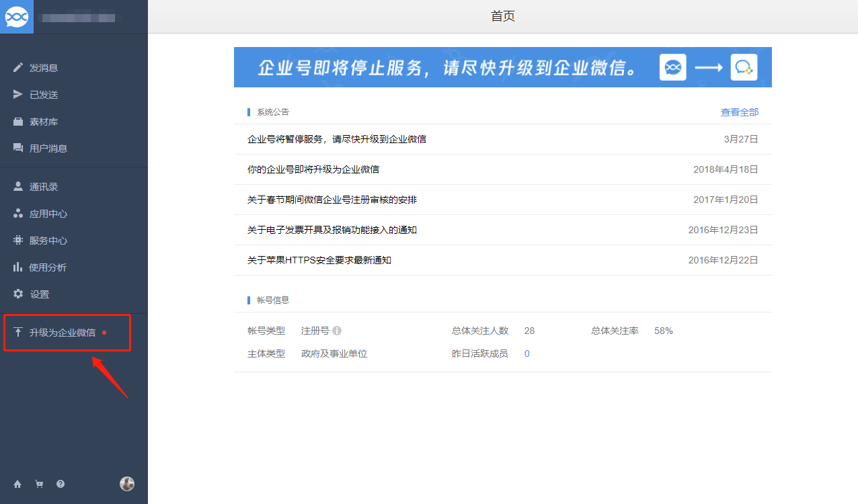The image size is (858, 504).
Task: Click the 查看全部 announcements link
Action: point(740,112)
